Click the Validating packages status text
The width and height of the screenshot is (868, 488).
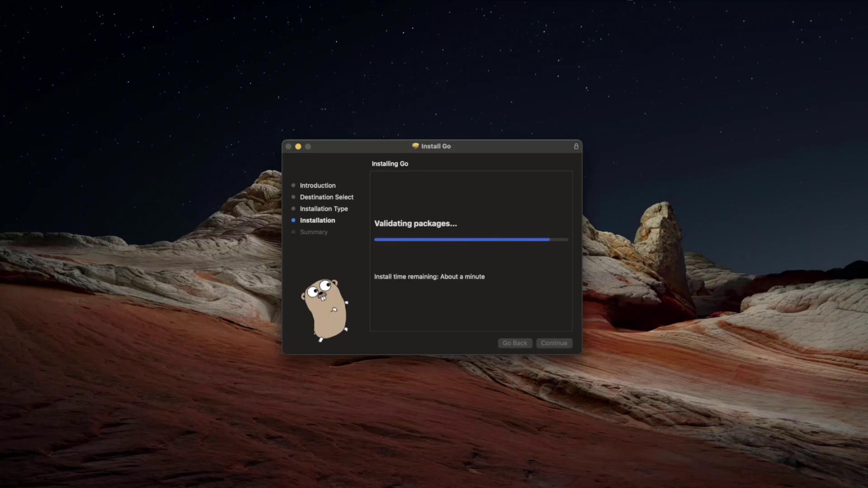(415, 224)
